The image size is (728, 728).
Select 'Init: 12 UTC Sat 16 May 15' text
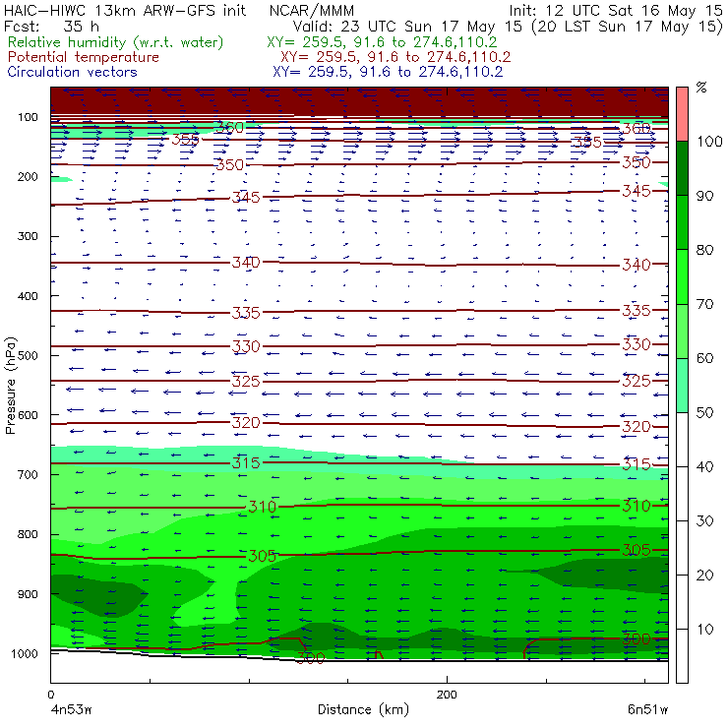pos(616,11)
